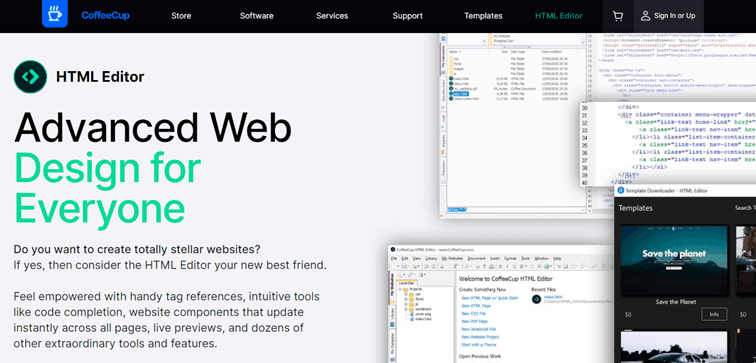Expand the socialicons folder in editor tree
The width and height of the screenshot is (756, 363).
pos(406,309)
